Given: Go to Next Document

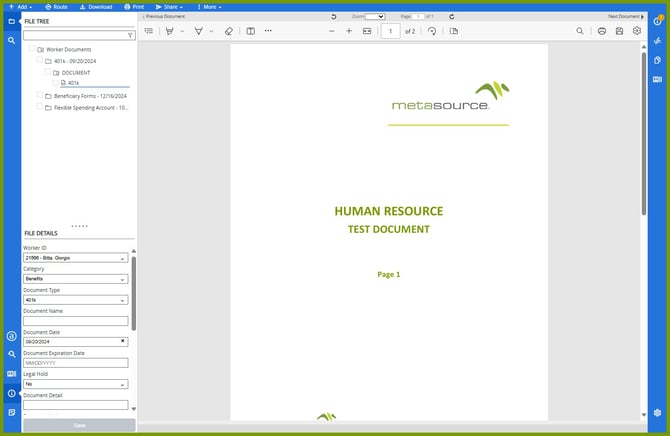Looking at the screenshot, I should [626, 17].
